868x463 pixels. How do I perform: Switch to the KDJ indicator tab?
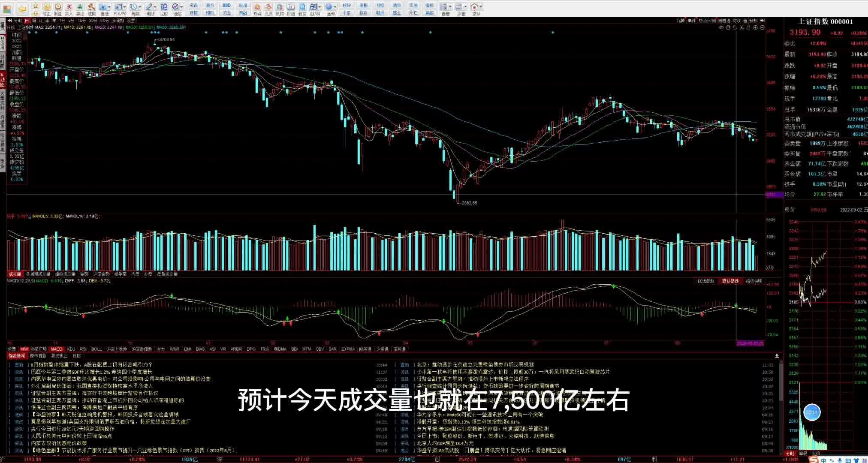coord(71,349)
